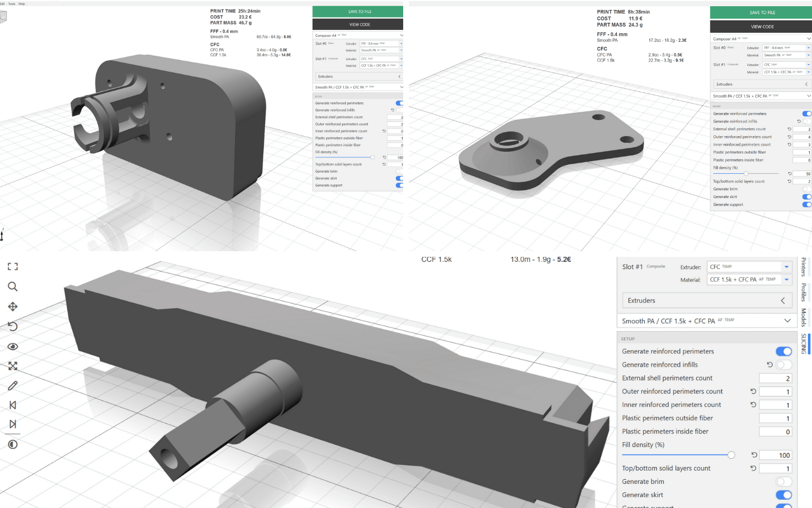
Task: Click External shell perimeters count field in enlarged panel
Action: pos(776,378)
